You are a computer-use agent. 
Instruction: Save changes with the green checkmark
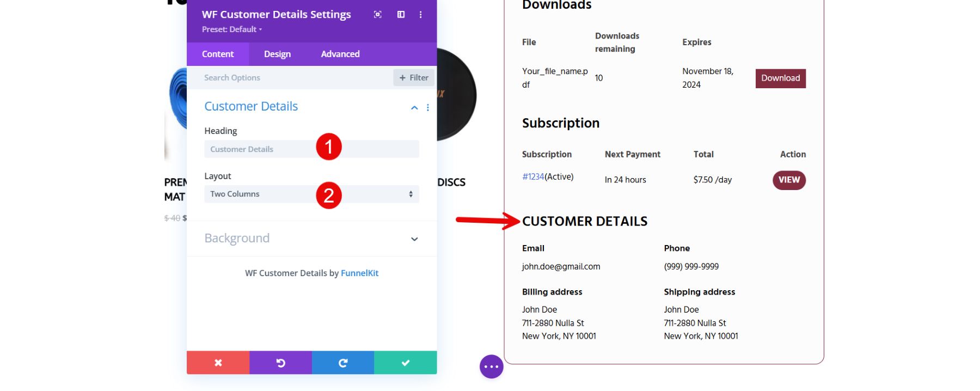(406, 363)
